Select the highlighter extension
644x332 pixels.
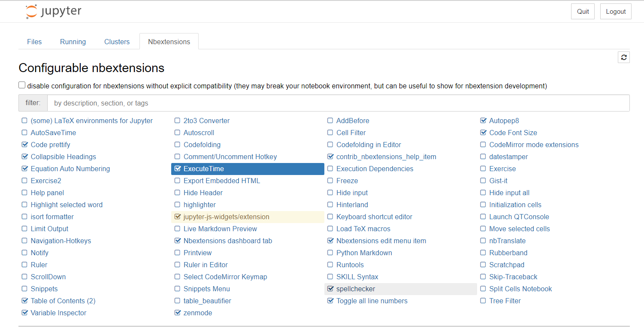(200, 205)
